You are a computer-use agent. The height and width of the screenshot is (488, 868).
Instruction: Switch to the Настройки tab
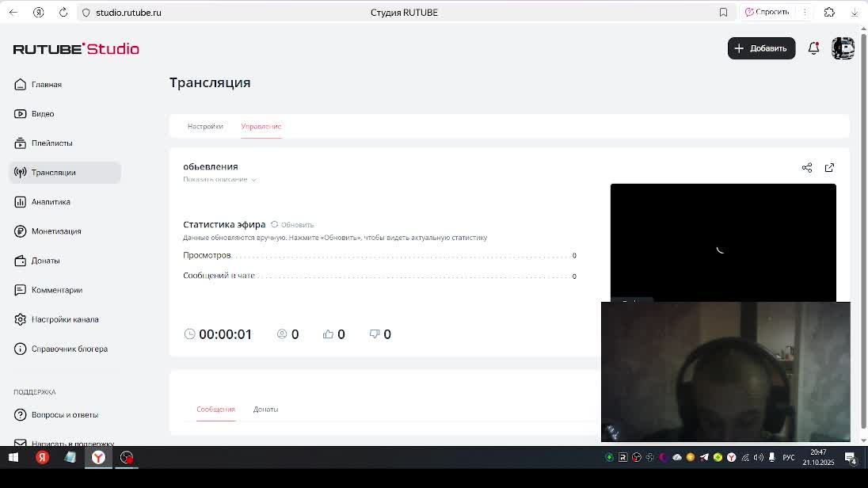pos(205,127)
